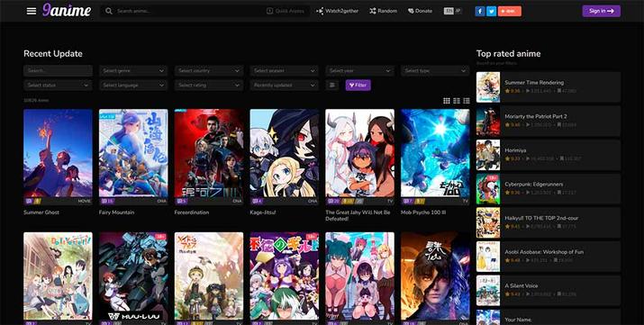Viewport: 644px width, 325px height.
Task: Apply filters with the Filter button
Action: (358, 85)
